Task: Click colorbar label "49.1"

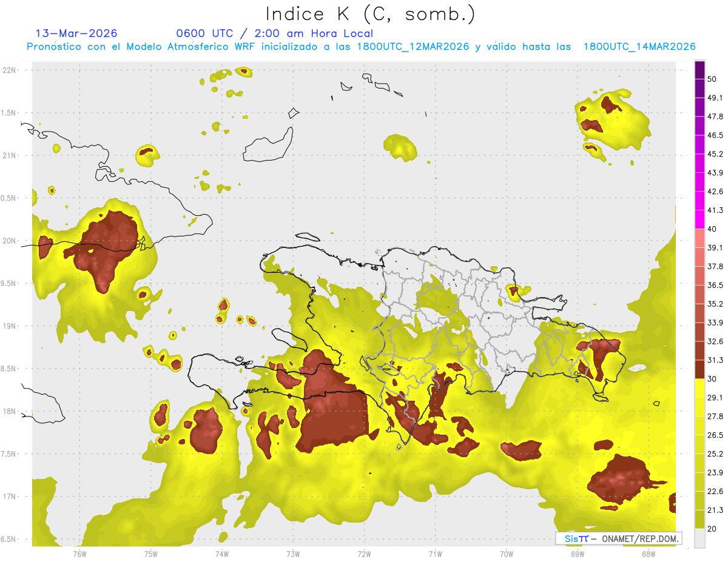Action: [x=715, y=98]
